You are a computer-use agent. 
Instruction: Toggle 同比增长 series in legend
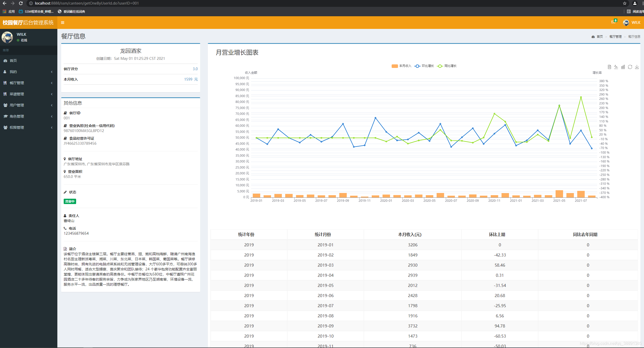[447, 66]
